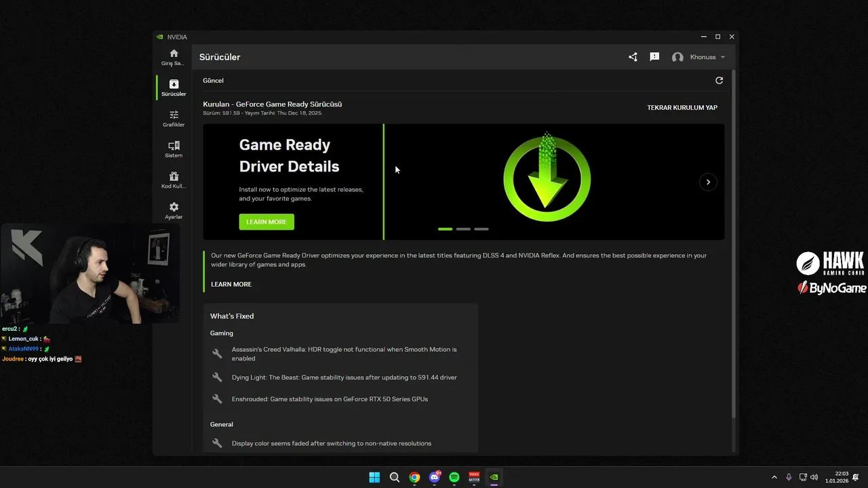Click TEKRAR KURULUM YAP button

[x=682, y=108]
